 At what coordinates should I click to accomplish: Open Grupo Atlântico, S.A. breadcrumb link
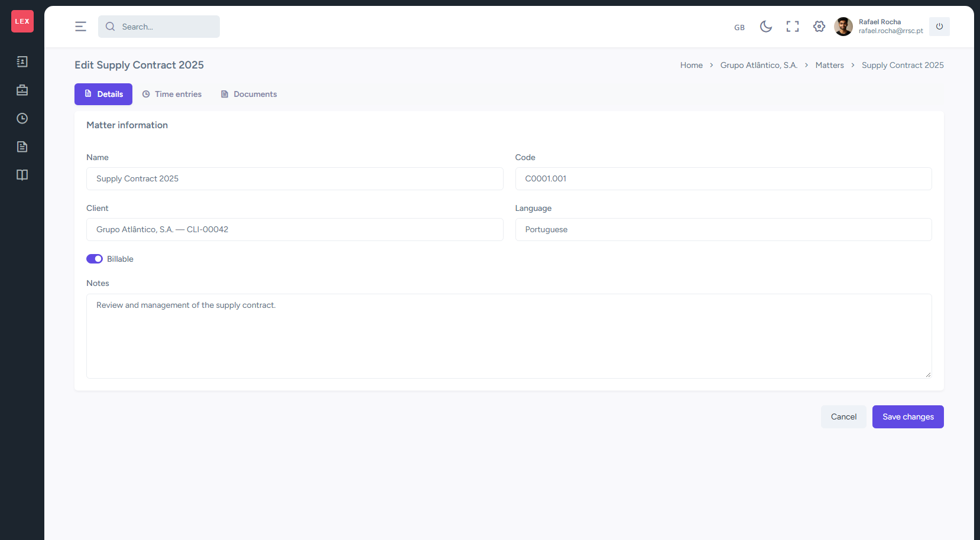point(759,65)
